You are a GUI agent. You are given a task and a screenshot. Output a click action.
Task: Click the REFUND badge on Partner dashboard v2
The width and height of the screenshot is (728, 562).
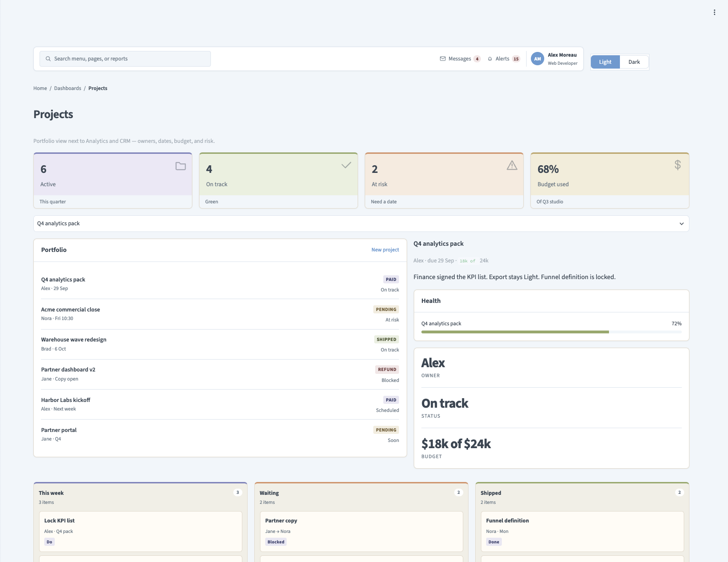point(387,370)
